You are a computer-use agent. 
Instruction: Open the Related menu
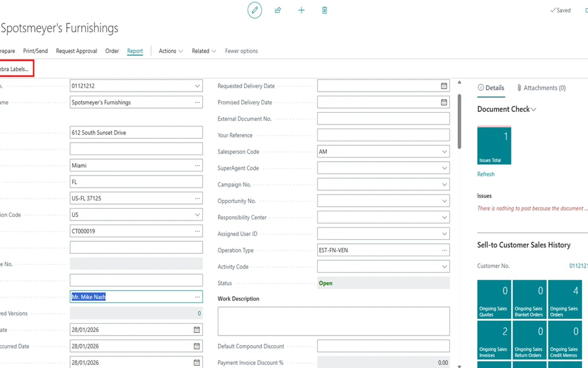tap(204, 51)
